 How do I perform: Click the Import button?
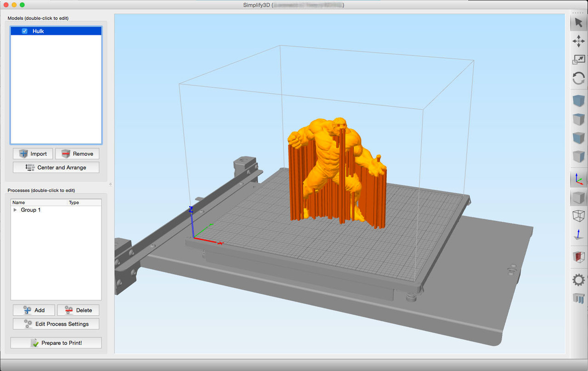coord(33,154)
